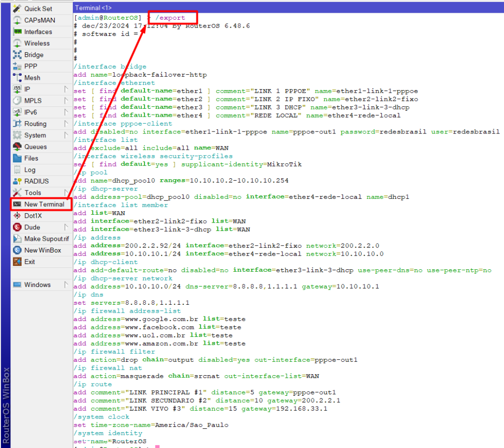Open the Wireless menu item

[42, 43]
